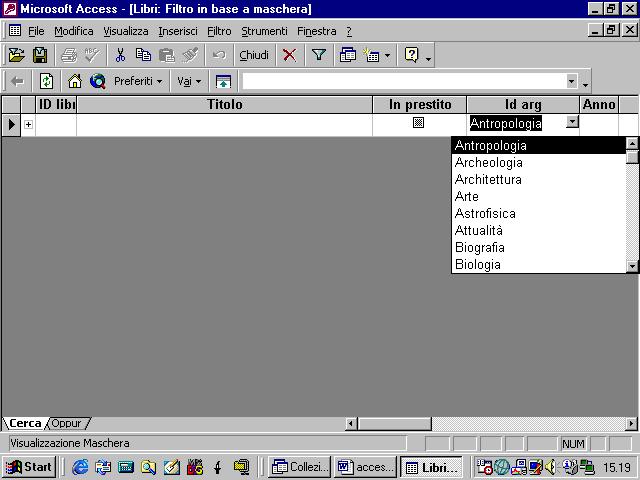Switch to the Oppure tab

click(67, 423)
